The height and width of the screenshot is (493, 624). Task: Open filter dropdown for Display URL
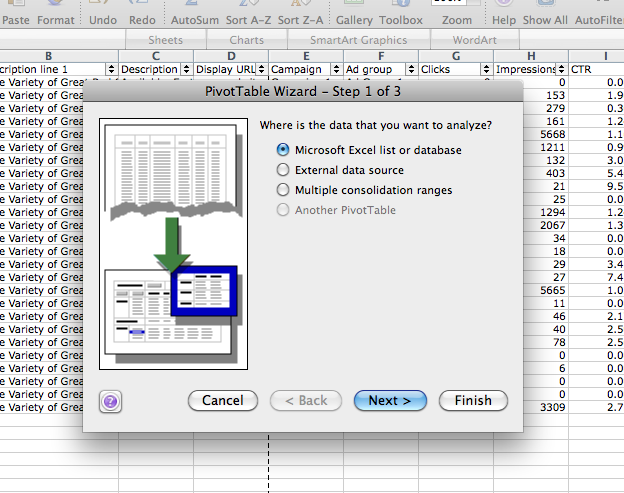(x=261, y=69)
